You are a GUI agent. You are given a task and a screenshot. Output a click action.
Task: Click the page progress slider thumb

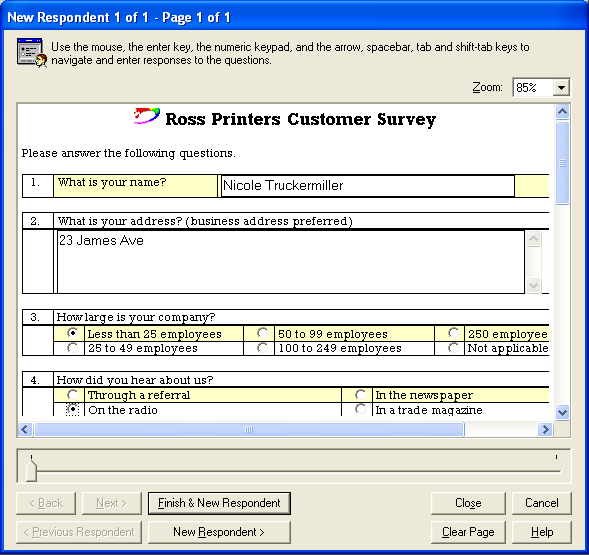click(32, 470)
